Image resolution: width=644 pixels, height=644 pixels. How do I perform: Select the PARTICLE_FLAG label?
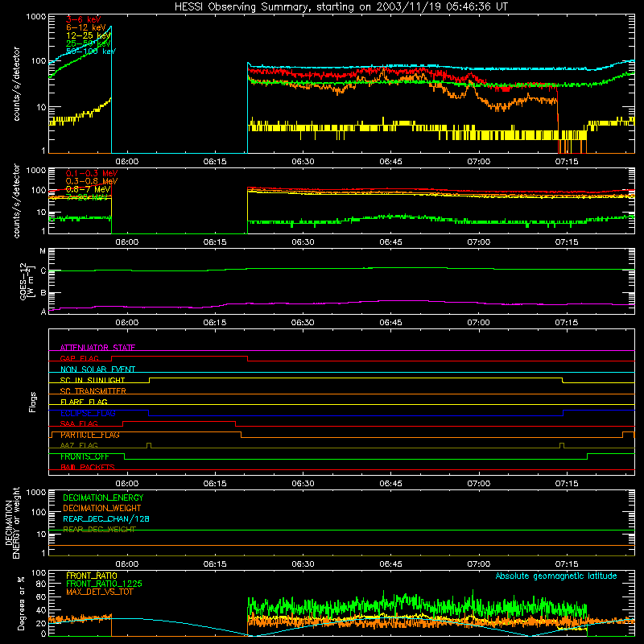pyautogui.click(x=90, y=435)
